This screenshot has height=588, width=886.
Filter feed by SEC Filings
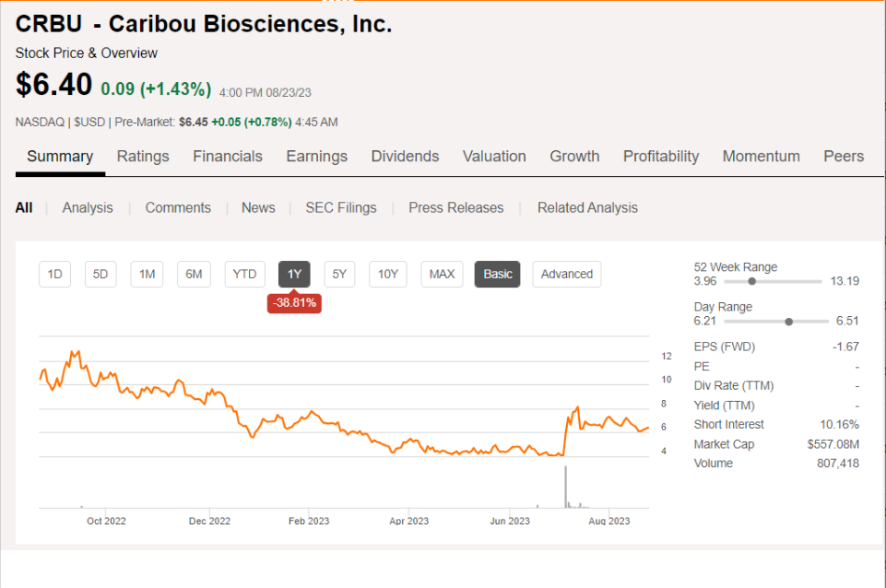341,208
